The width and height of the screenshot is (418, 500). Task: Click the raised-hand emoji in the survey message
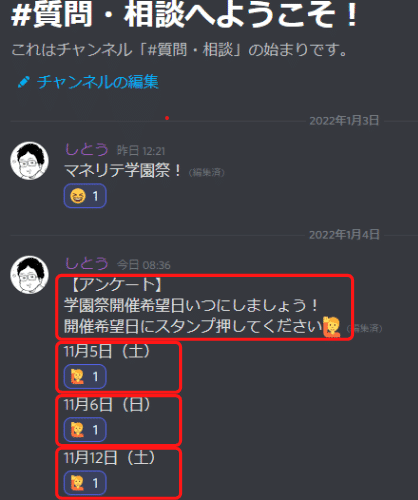(332, 327)
